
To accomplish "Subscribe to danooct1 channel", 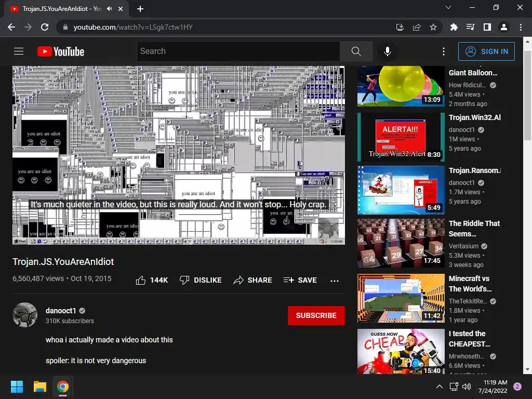I will pyautogui.click(x=316, y=315).
